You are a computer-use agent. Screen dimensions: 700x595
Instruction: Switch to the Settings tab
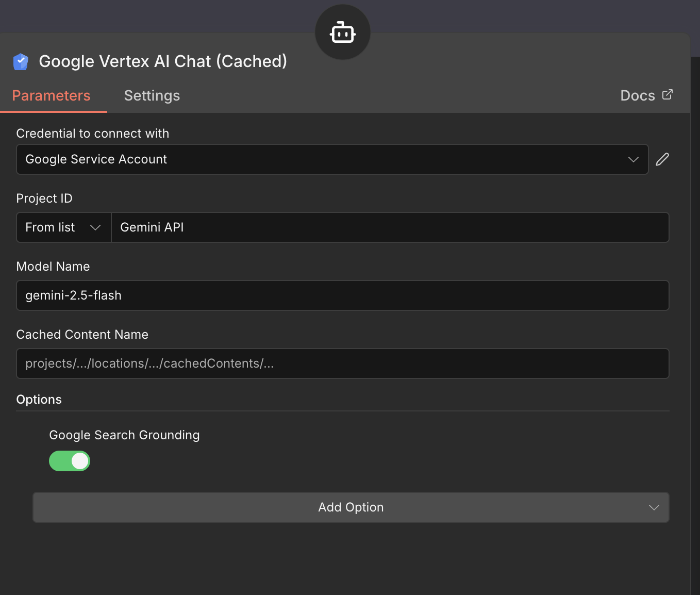(x=152, y=96)
